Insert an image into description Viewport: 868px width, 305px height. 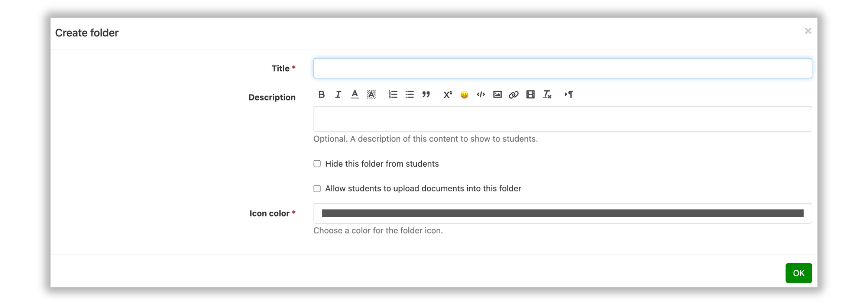pyautogui.click(x=497, y=94)
